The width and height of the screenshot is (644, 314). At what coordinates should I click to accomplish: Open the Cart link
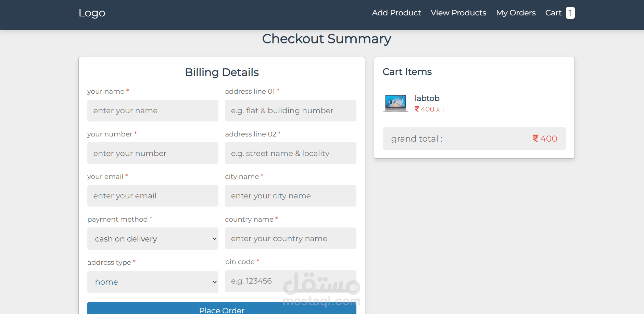click(553, 13)
